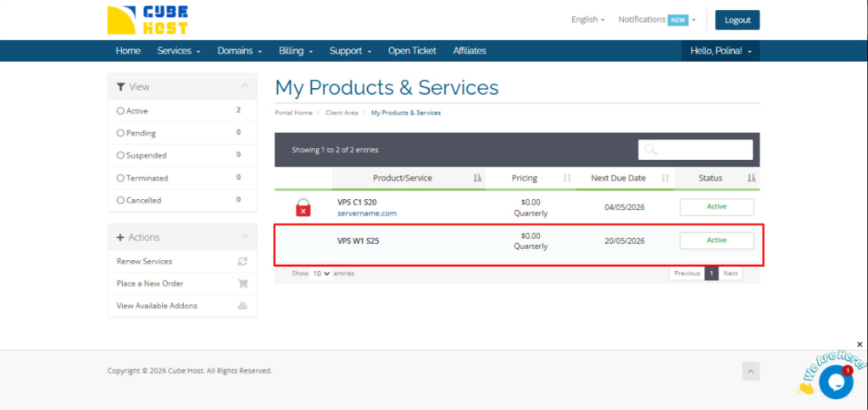
Task: Click the scroll-to-top arrow in footer
Action: click(x=750, y=371)
